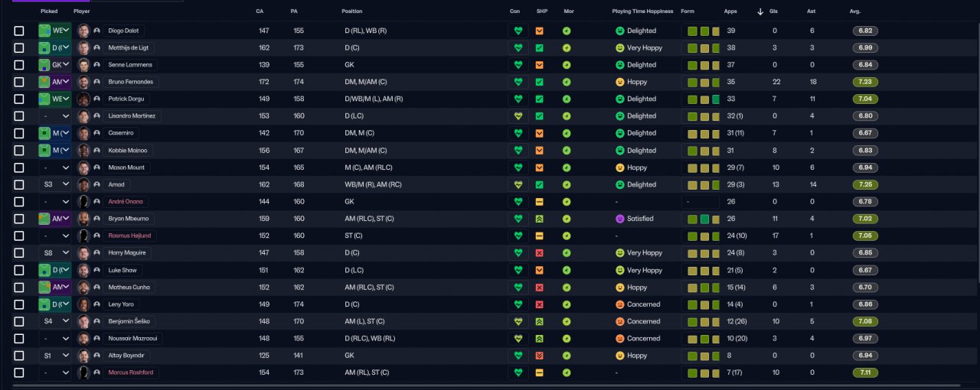Click morale icon for Patrick Dorgu

point(567,99)
